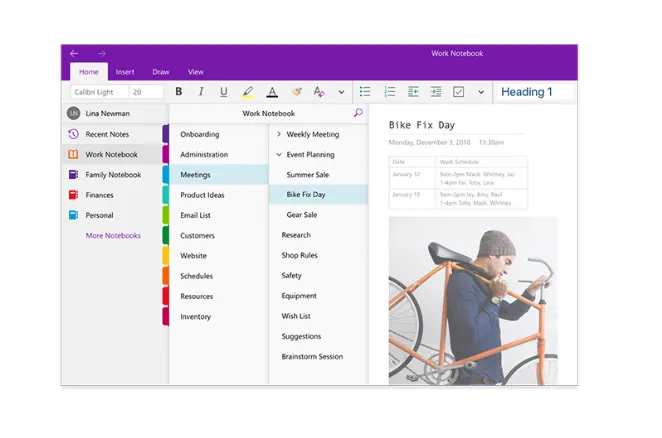
Task: Select the bicycle photo in the note
Action: coord(473,301)
